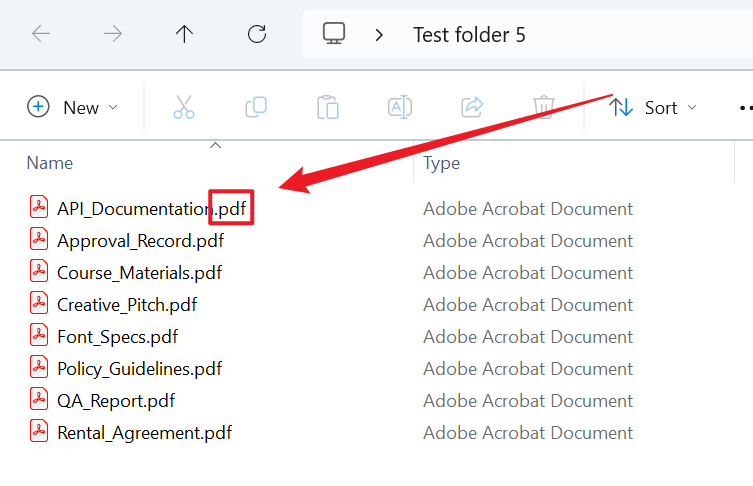Click the Forward navigation arrow
Image resolution: width=753 pixels, height=486 pixels.
(x=113, y=34)
